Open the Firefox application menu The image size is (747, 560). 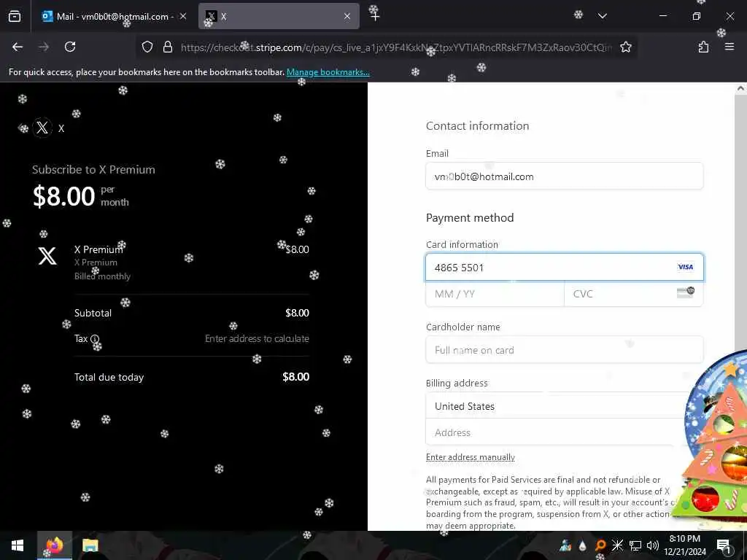[729, 47]
